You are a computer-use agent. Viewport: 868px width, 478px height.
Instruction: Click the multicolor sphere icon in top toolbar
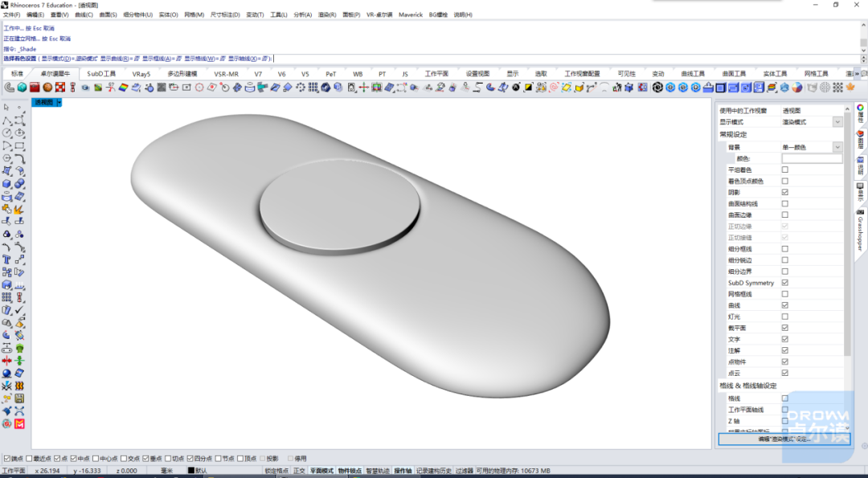tap(797, 88)
